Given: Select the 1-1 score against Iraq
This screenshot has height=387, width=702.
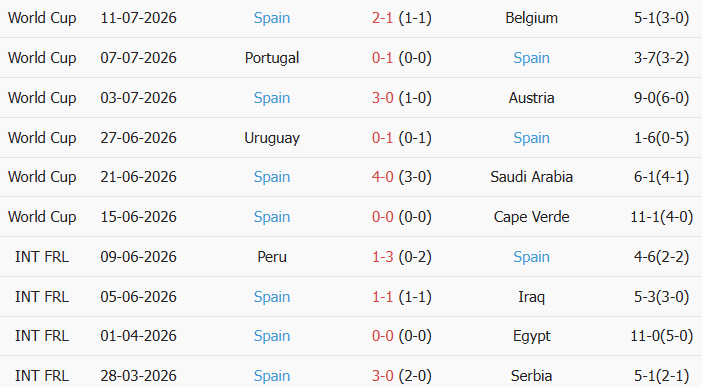Looking at the screenshot, I should click(382, 297).
